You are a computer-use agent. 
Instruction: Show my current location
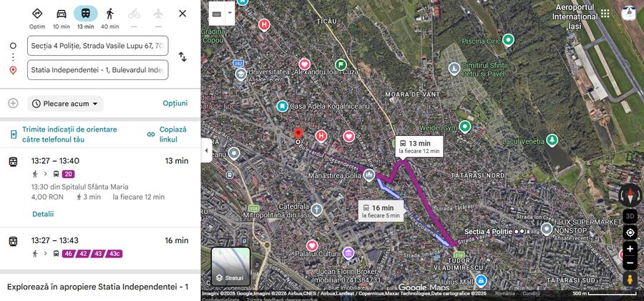click(x=630, y=233)
